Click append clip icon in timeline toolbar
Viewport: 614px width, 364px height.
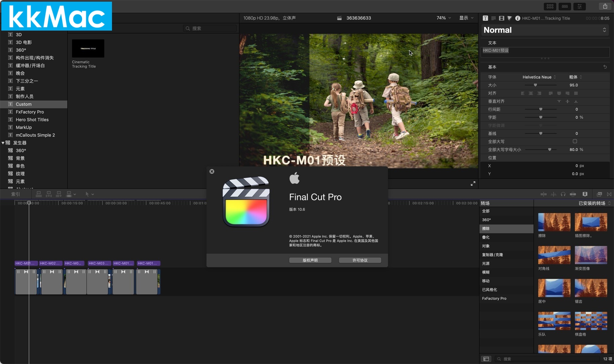point(59,194)
